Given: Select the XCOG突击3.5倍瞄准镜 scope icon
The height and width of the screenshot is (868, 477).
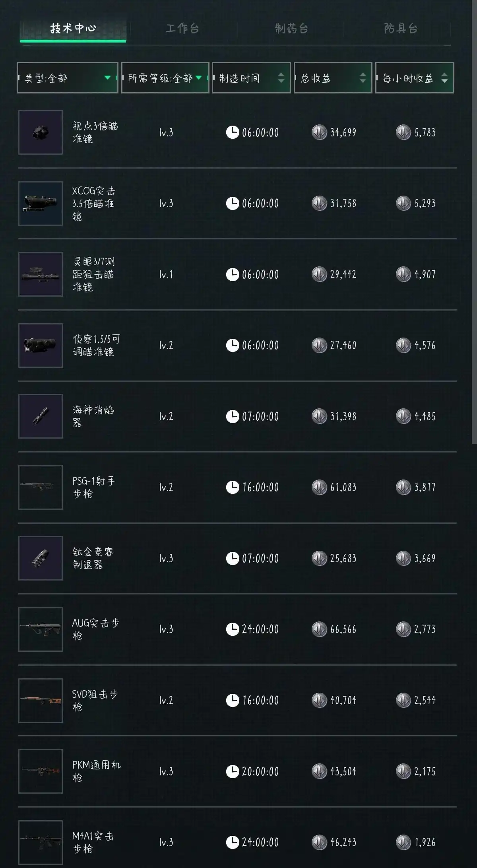Looking at the screenshot, I should pyautogui.click(x=41, y=204).
